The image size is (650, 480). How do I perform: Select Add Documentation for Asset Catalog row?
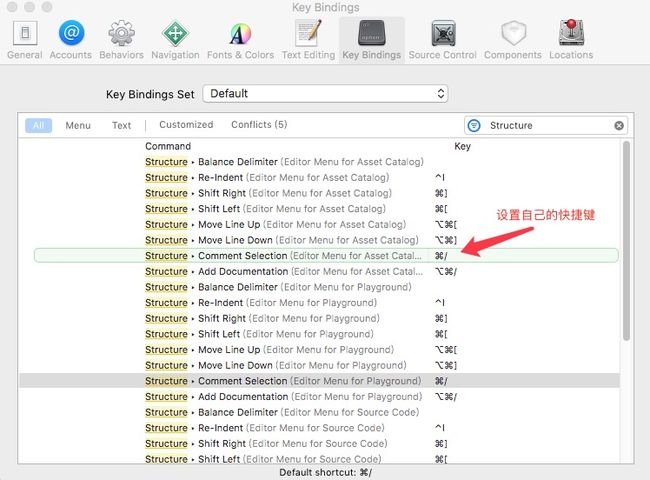319,272
